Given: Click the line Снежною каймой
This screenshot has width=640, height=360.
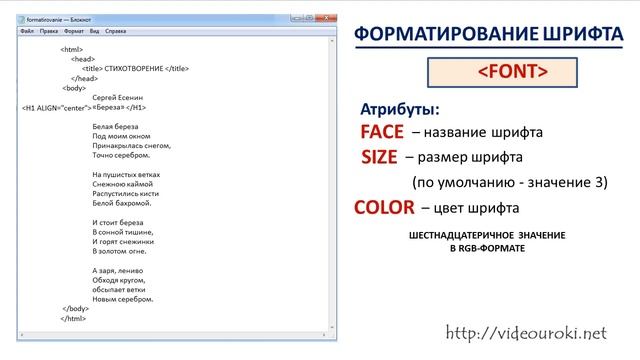Looking at the screenshot, I should tap(122, 184).
